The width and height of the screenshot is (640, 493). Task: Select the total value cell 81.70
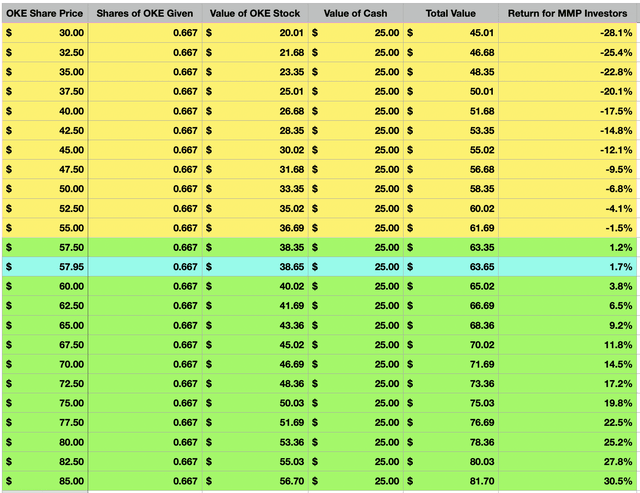tap(451, 481)
